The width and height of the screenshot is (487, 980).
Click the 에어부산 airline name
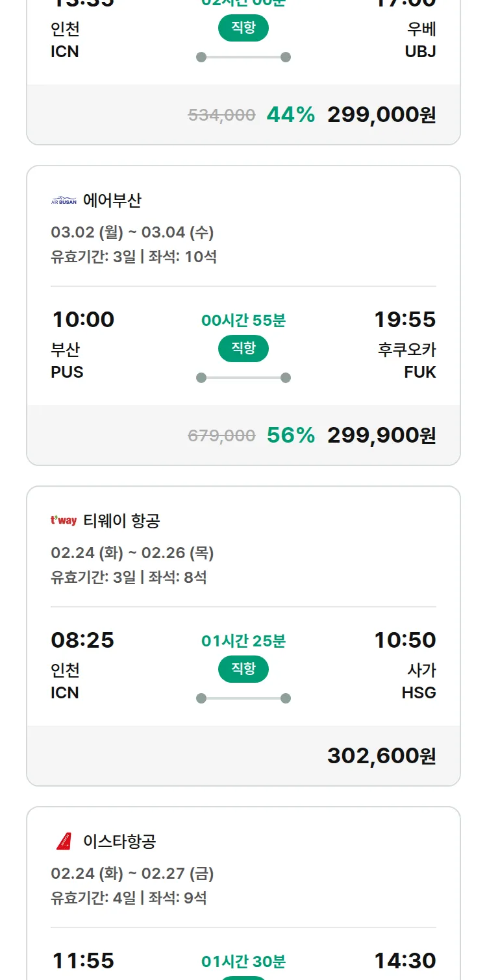click(112, 201)
